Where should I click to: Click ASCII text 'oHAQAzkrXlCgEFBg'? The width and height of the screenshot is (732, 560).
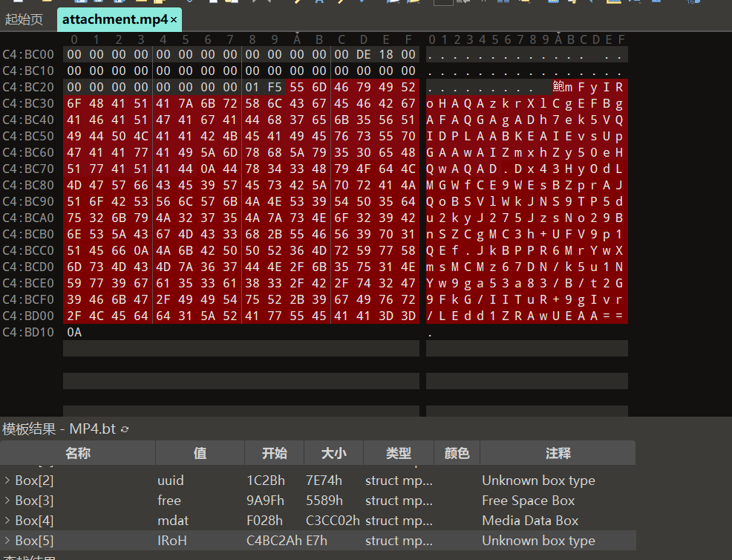click(x=525, y=103)
